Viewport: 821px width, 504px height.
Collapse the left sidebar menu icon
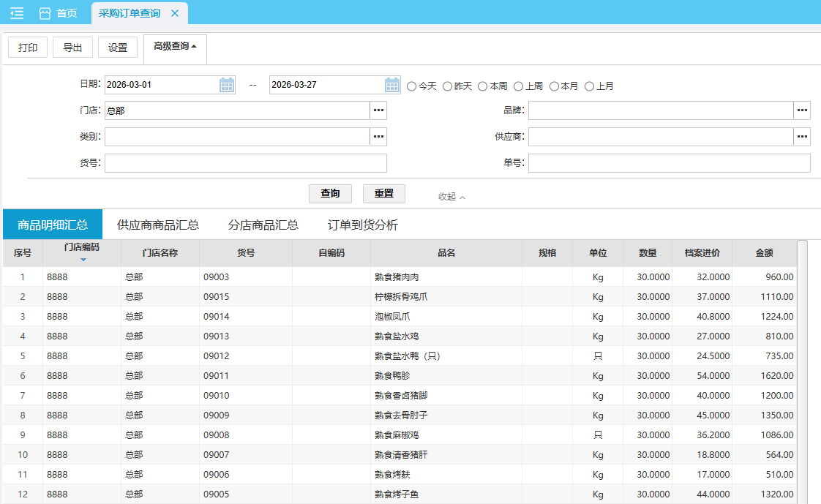[x=17, y=13]
